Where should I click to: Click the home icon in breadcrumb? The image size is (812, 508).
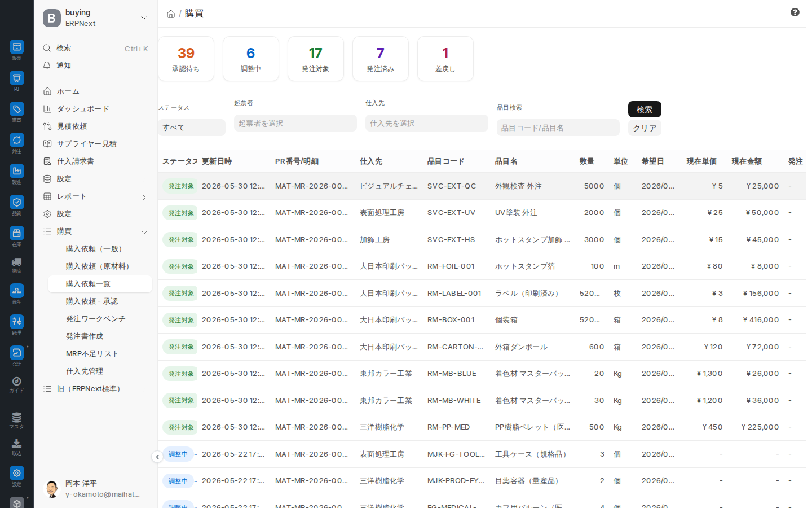[x=171, y=14]
